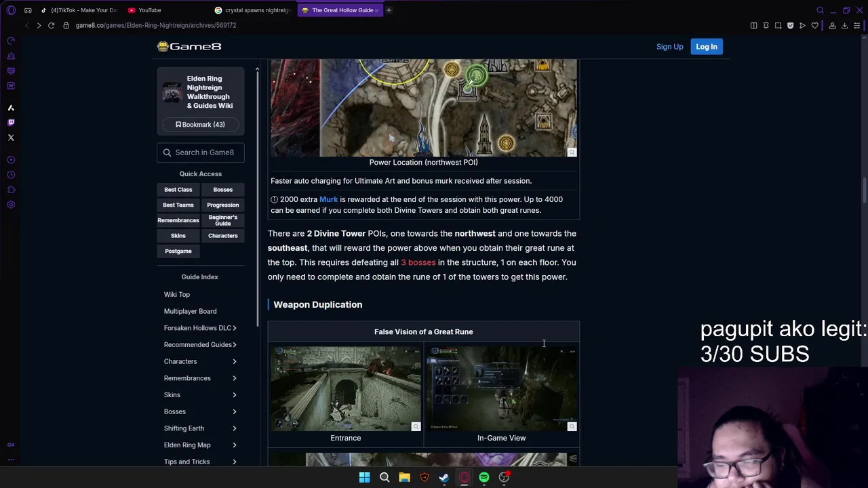Expand Remembrances in Guide Index

(x=200, y=378)
